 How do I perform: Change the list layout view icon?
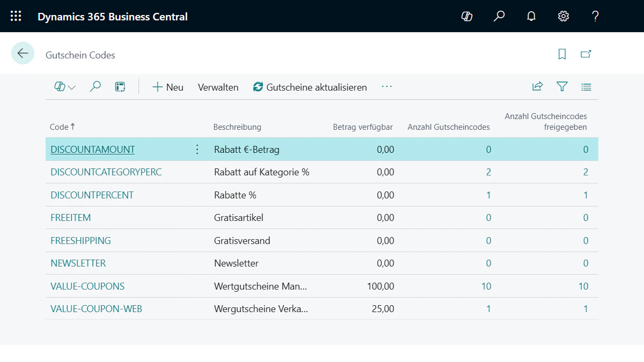(586, 86)
